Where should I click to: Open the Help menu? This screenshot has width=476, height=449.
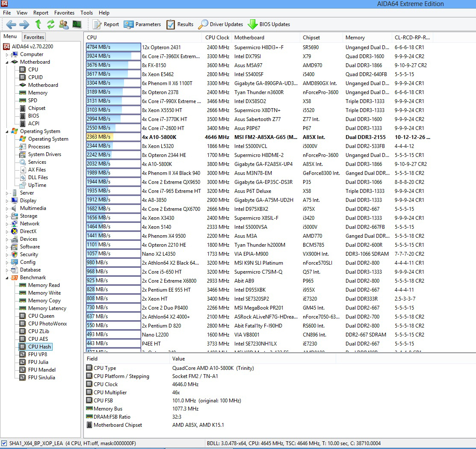(x=104, y=13)
